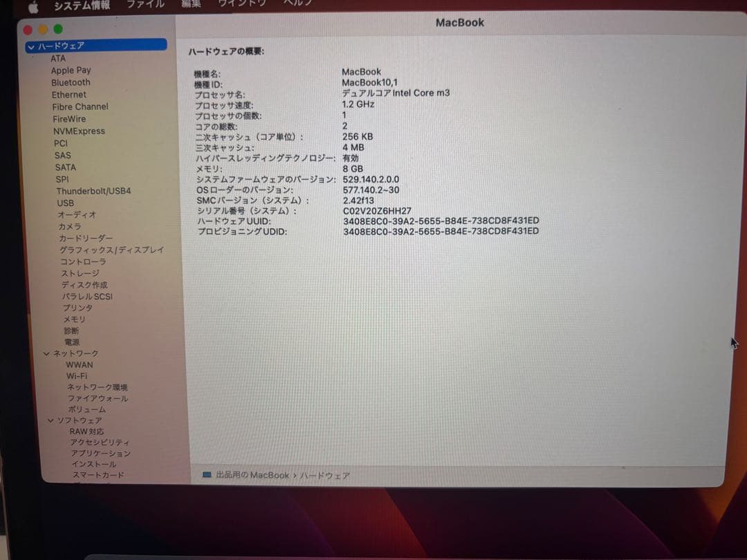This screenshot has width=747, height=560.
Task: Open the ファイル menu
Action: coord(145,3)
